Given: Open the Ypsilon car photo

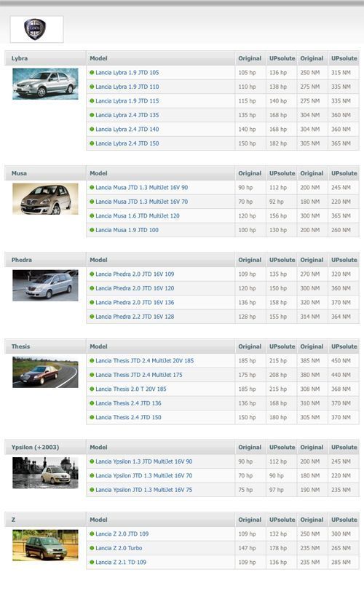Looking at the screenshot, I should (45, 472).
